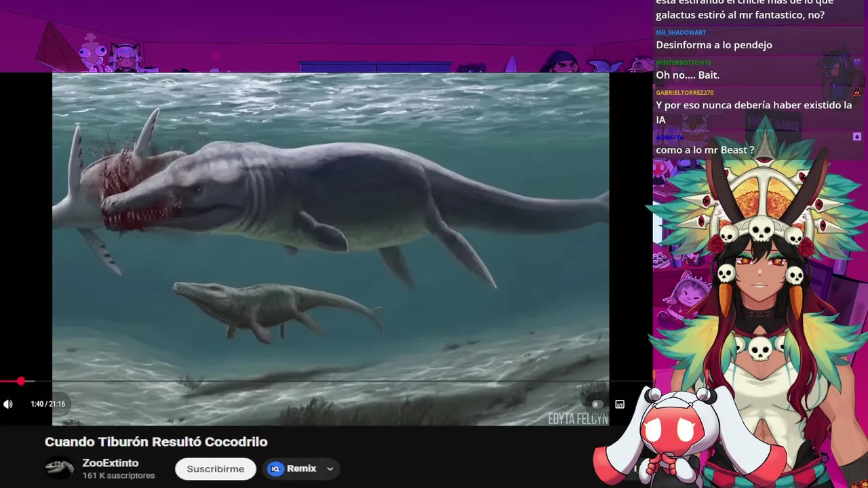868x488 pixels.
Task: Mute the video using the speaker icon
Action: click(8, 404)
